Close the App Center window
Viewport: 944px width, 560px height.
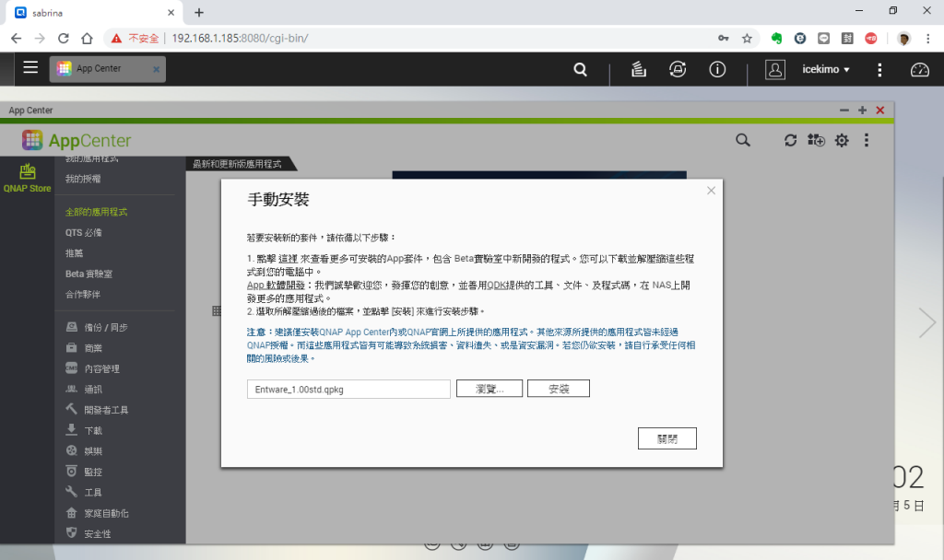pyautogui.click(x=880, y=111)
